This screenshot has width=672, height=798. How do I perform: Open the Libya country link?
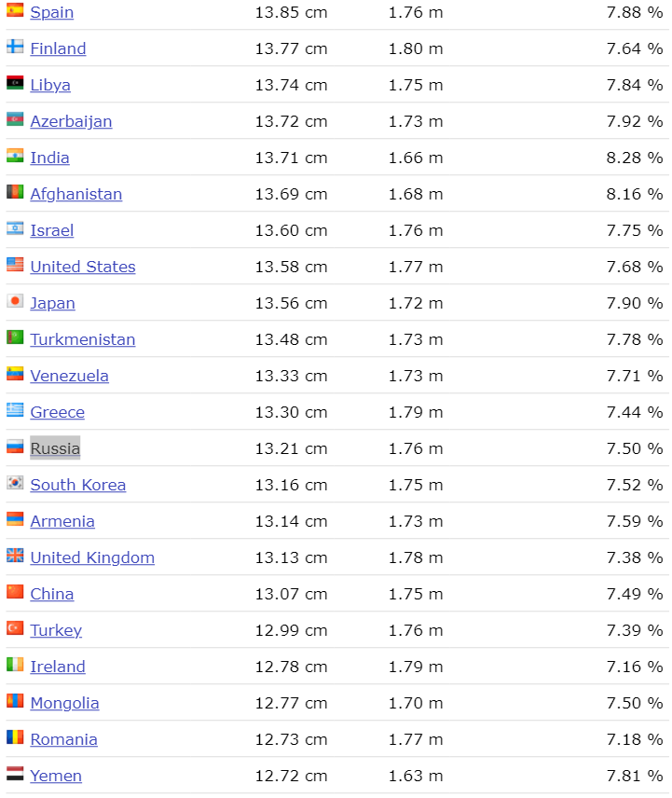click(50, 85)
